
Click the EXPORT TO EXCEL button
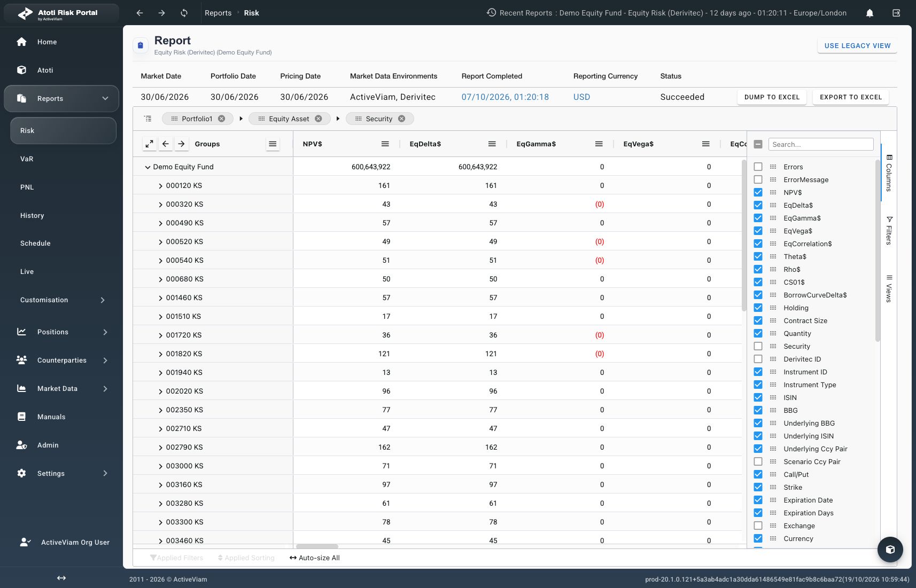pos(851,97)
